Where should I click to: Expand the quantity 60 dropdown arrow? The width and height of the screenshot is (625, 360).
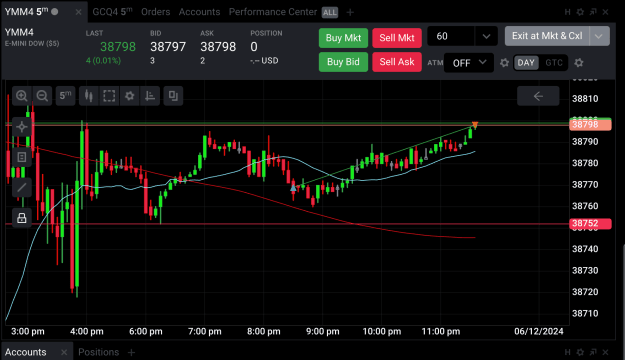click(486, 36)
